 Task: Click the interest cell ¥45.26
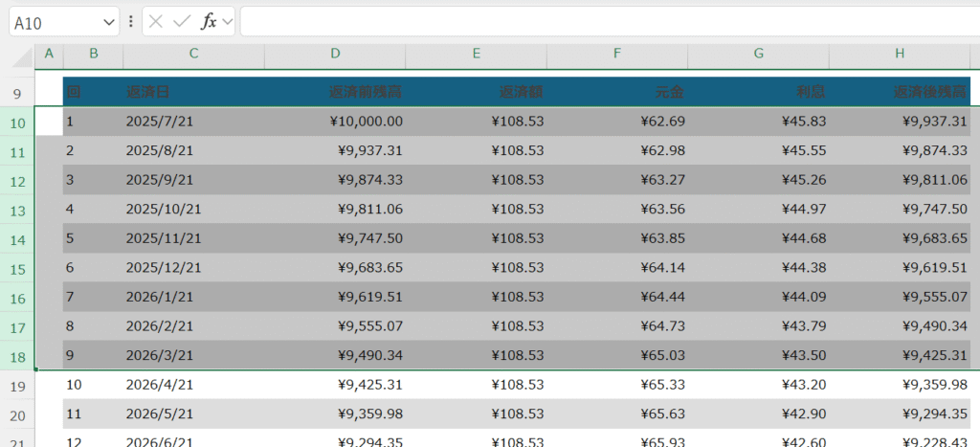tap(759, 180)
